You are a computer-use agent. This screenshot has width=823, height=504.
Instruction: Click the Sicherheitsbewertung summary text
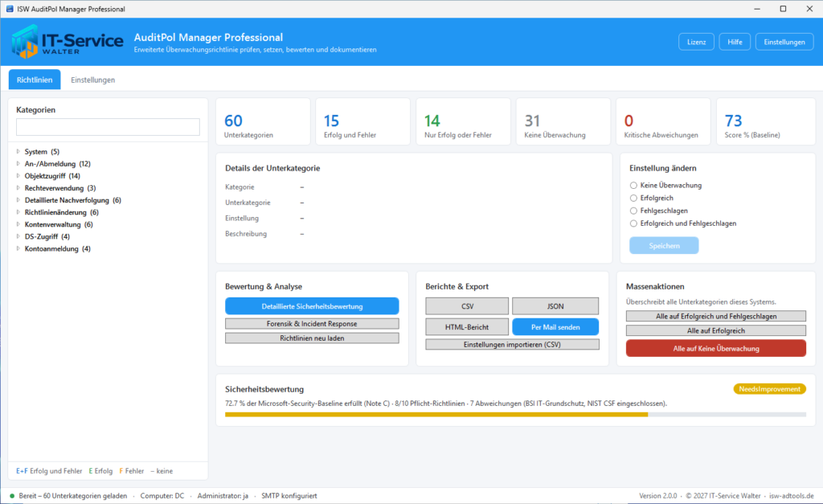click(x=446, y=404)
